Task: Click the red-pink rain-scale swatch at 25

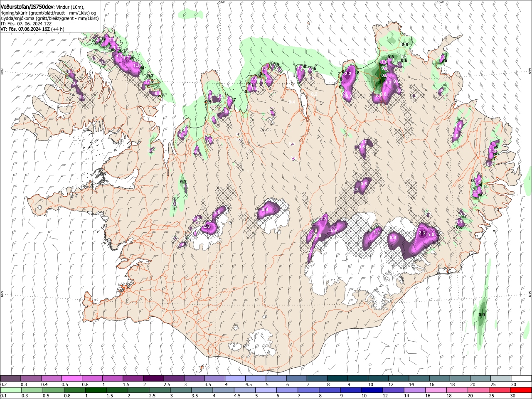Action: [x=499, y=390]
